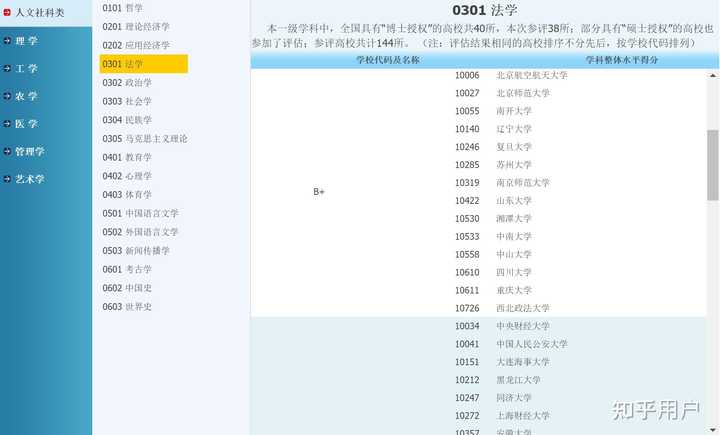720x435 pixels.
Task: Select the row 10319 南京师范大学
Action: point(502,182)
